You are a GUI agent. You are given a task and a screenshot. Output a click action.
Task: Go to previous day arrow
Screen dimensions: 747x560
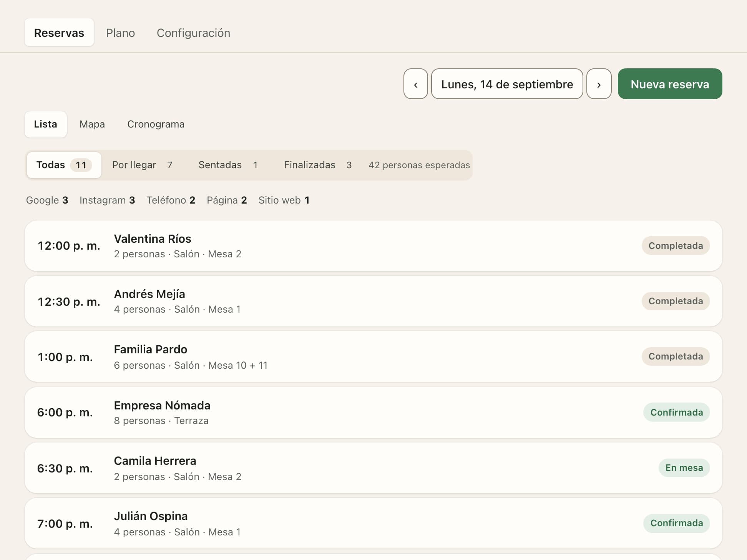(x=415, y=84)
